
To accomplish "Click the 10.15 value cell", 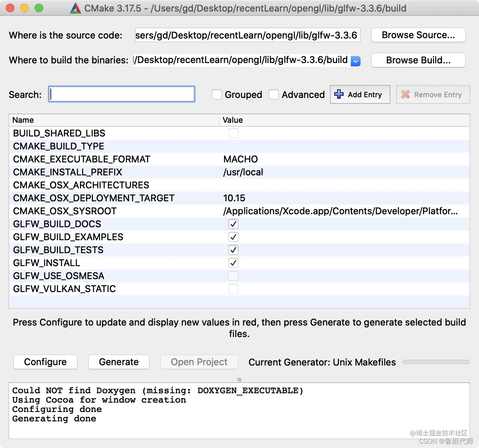I will click(234, 198).
